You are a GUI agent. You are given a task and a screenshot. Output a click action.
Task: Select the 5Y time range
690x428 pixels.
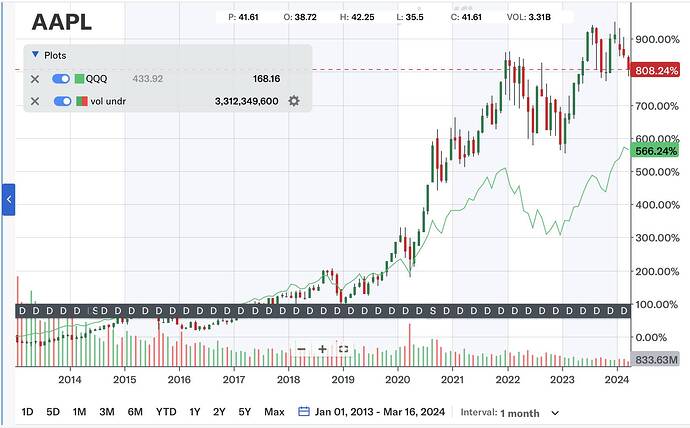(x=245, y=412)
